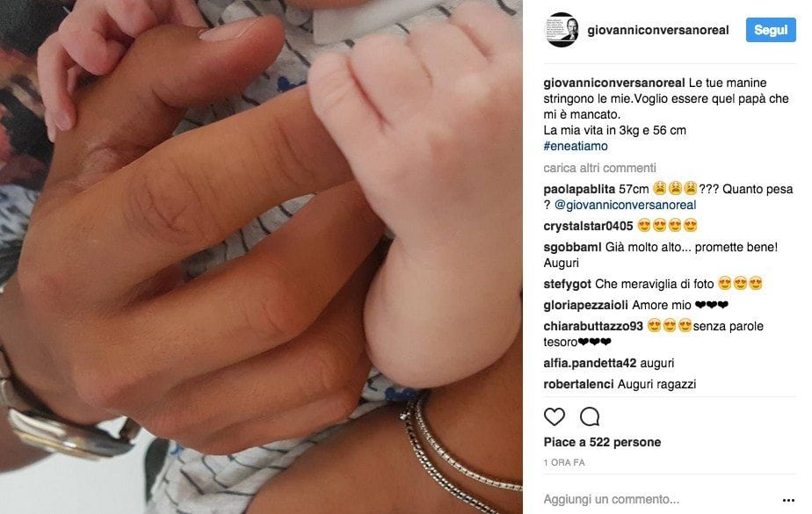The image size is (812, 514).
Task: Open post timestamp 1 ORA FA
Action: pos(564,462)
